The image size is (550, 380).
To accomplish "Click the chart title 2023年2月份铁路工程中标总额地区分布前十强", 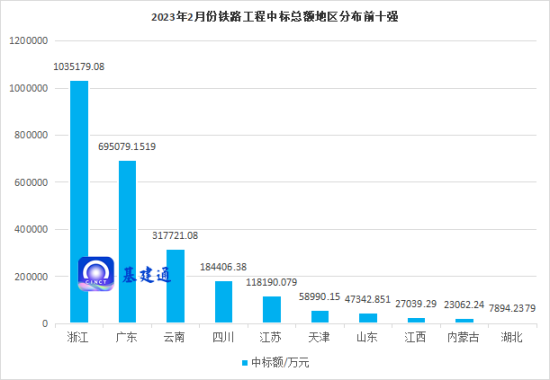I will point(275,16).
